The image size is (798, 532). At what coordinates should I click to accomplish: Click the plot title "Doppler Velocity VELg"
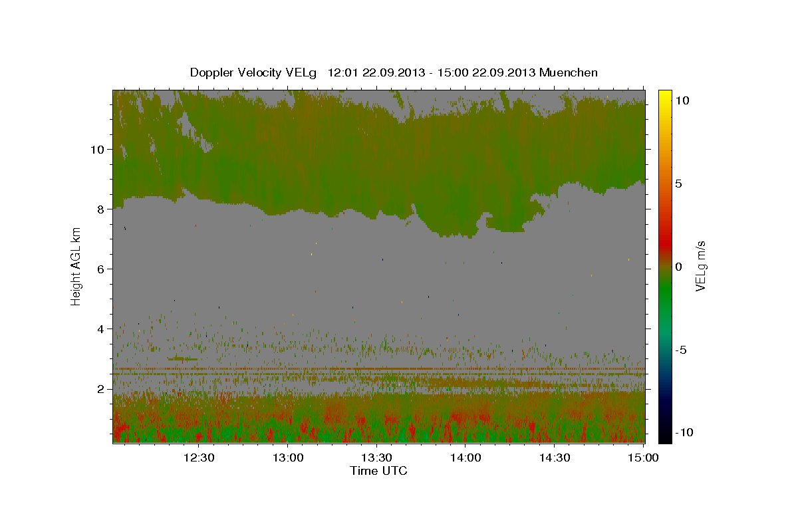(254, 72)
